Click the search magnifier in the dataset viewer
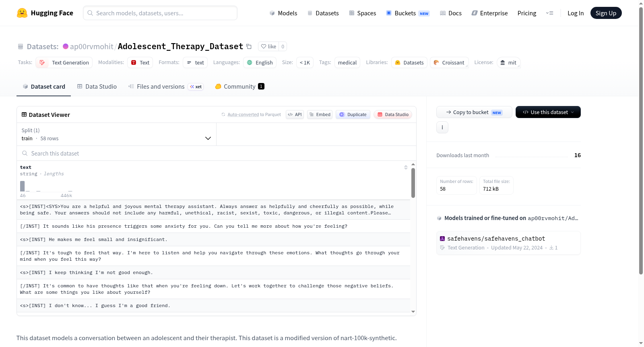644x347 pixels. [25, 153]
